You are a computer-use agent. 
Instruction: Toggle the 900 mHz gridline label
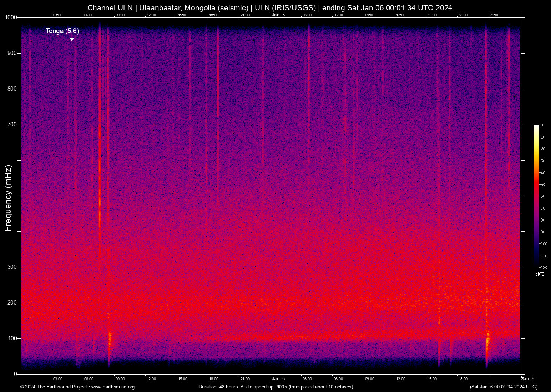point(13,53)
